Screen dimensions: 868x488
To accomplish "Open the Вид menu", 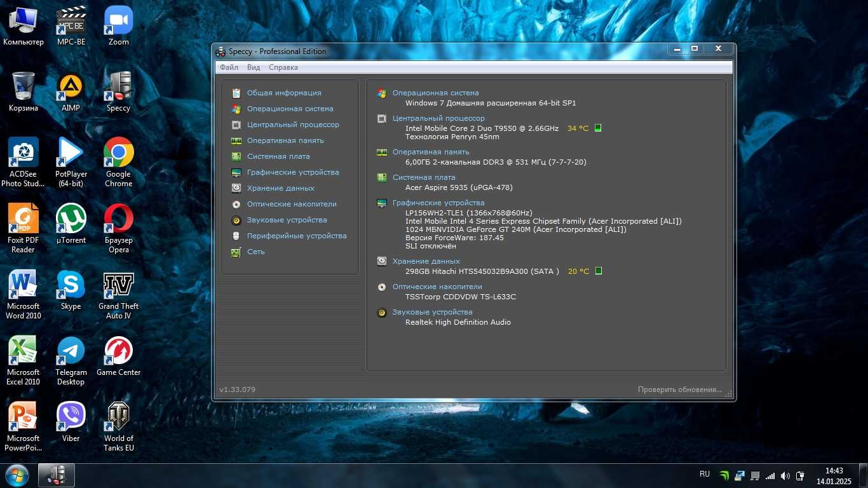I will pyautogui.click(x=254, y=67).
